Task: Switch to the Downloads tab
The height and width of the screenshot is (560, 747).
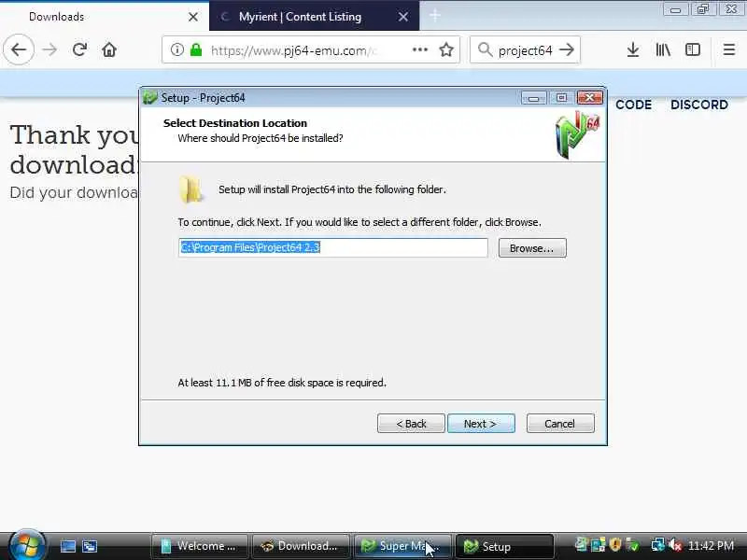Action: tap(105, 17)
